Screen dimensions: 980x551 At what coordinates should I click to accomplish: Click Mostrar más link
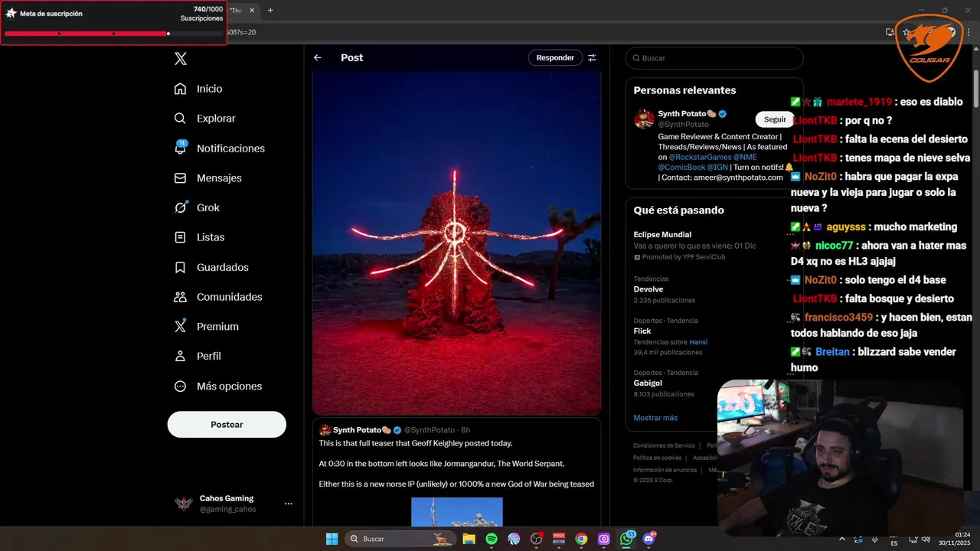click(x=655, y=418)
